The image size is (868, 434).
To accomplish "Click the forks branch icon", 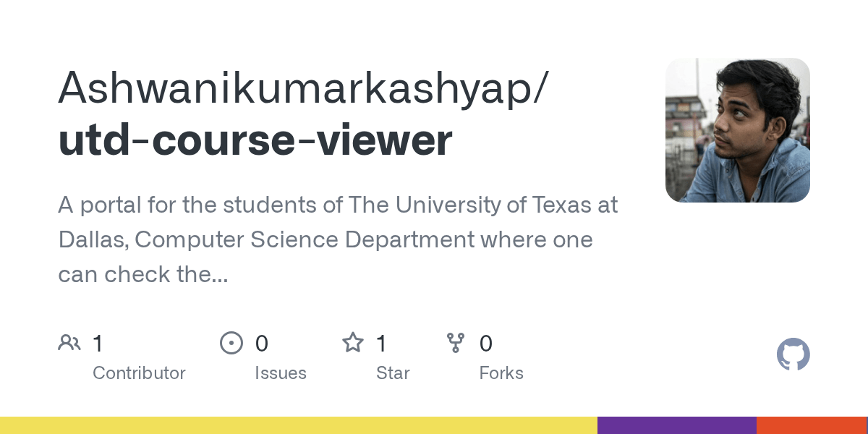I will [x=456, y=343].
